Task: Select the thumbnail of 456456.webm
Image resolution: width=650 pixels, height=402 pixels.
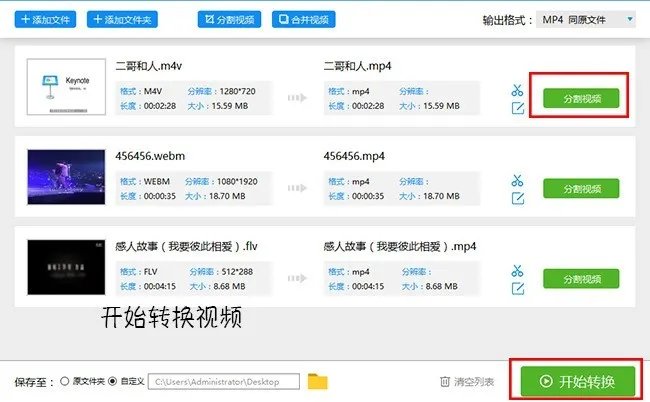Action: point(66,177)
